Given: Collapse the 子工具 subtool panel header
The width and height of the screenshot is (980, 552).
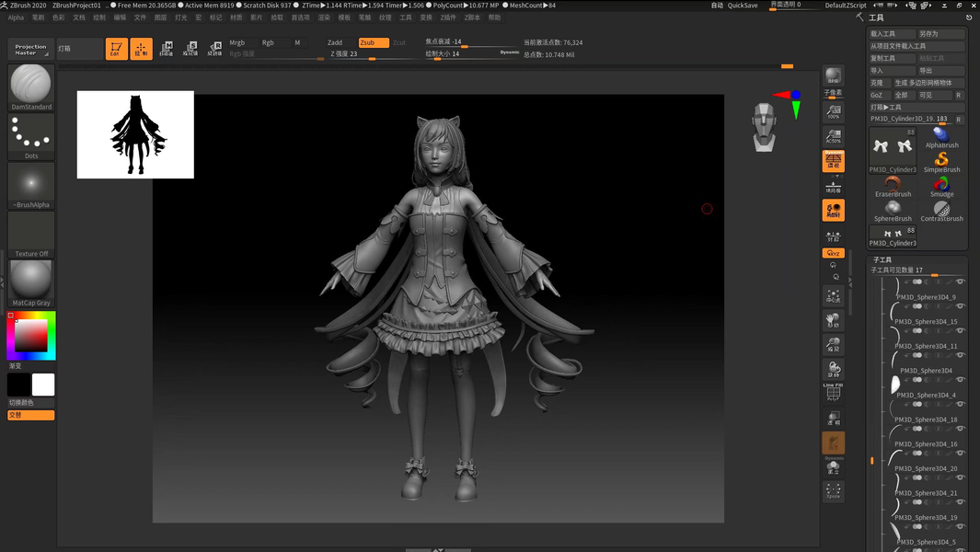Looking at the screenshot, I should tap(882, 259).
